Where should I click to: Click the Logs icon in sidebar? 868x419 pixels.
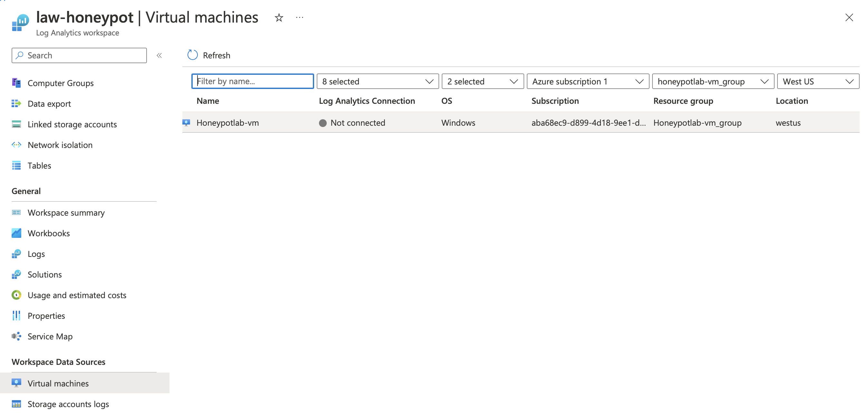(16, 254)
